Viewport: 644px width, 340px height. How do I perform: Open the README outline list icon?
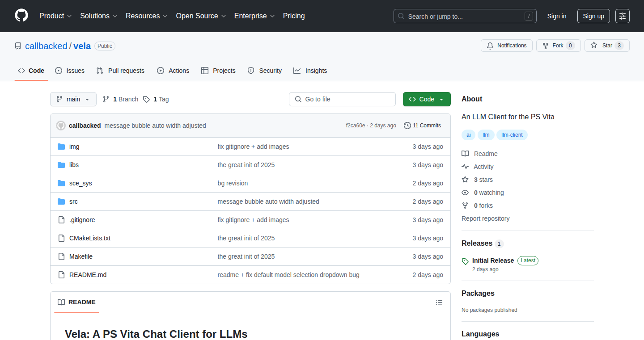[439, 302]
